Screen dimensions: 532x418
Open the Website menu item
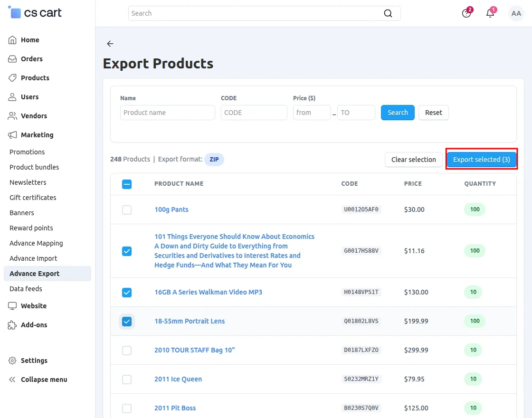[x=34, y=306]
